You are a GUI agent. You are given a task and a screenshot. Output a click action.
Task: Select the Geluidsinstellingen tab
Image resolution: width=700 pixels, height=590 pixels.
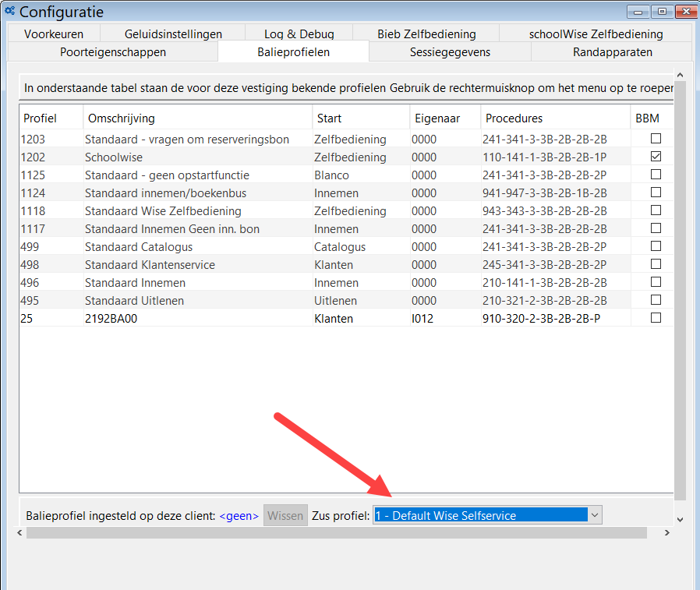173,34
